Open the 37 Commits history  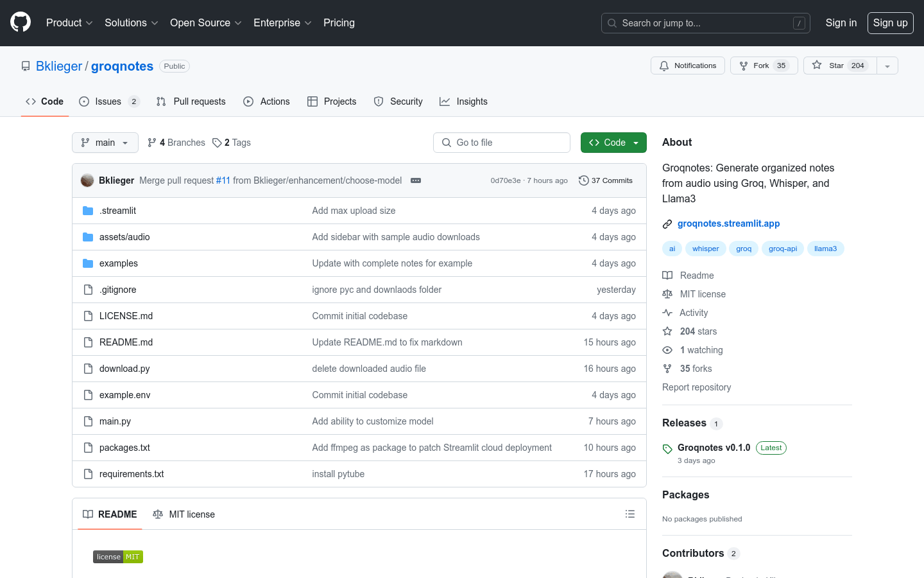[606, 180]
